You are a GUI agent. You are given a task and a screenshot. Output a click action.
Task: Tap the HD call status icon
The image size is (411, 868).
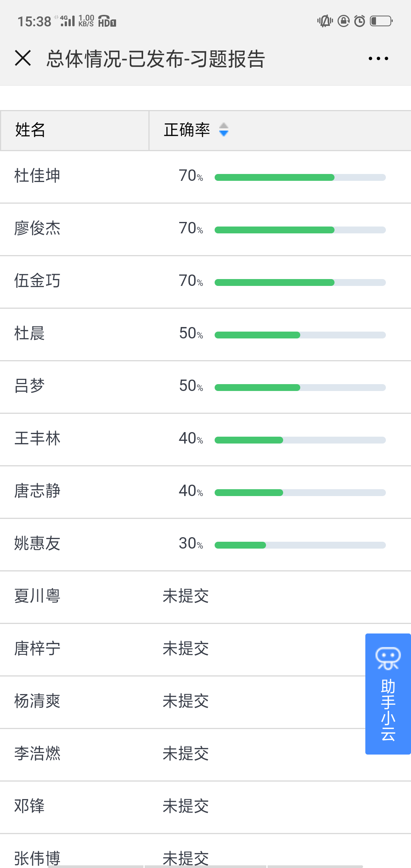tap(107, 21)
